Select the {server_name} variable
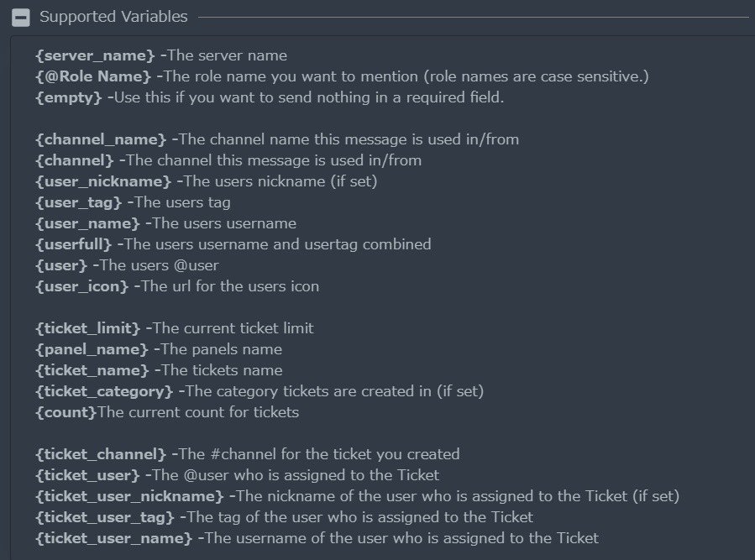Viewport: 755px width, 560px height. point(96,56)
